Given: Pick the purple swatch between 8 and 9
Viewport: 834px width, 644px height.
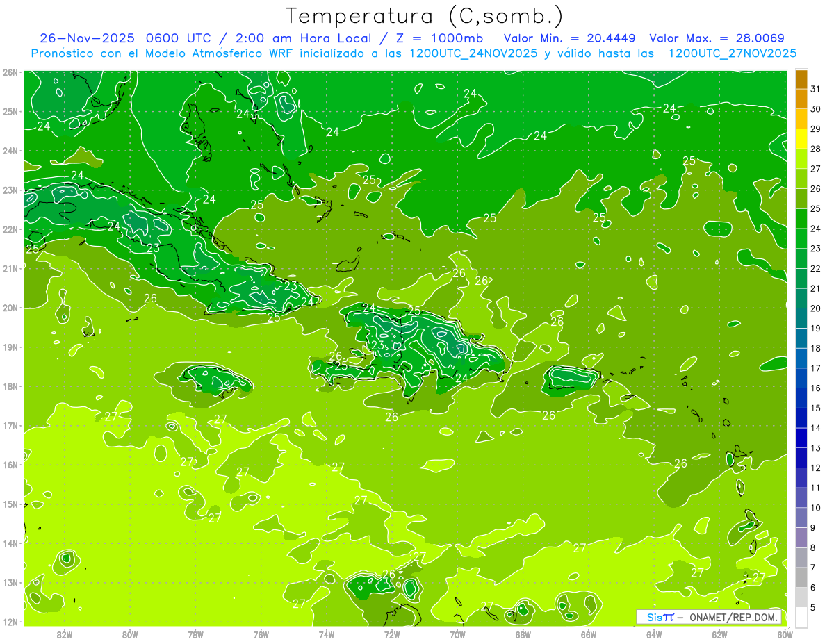Looking at the screenshot, I should pyautogui.click(x=801, y=537).
